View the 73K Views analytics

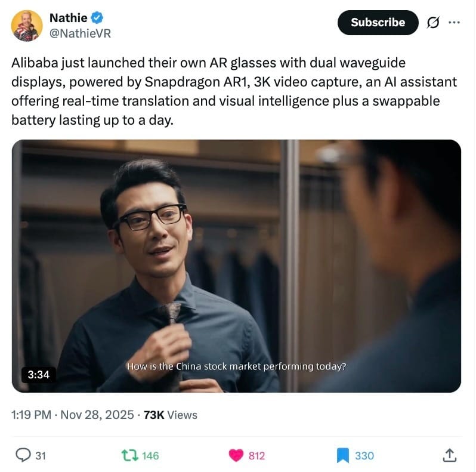click(x=171, y=415)
